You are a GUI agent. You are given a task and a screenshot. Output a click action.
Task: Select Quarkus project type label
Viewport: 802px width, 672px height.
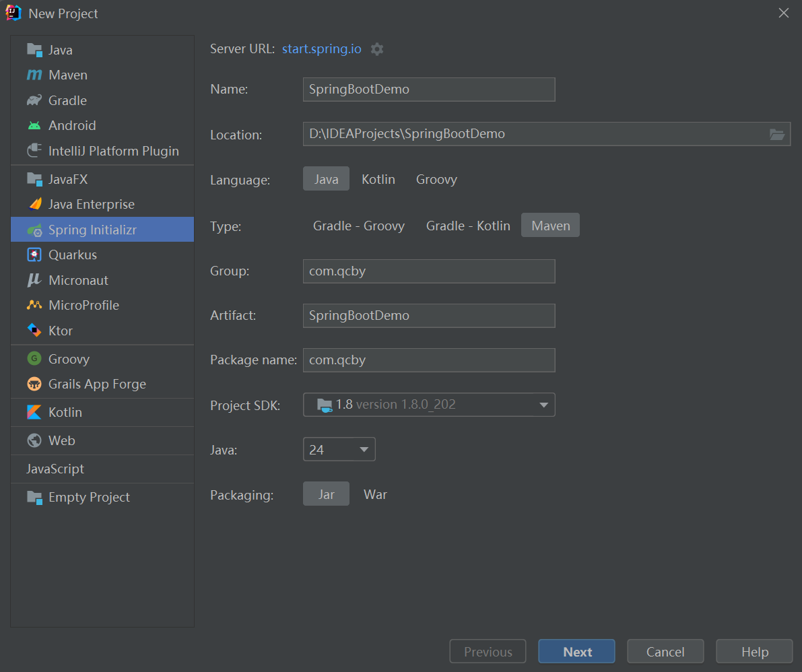click(73, 255)
